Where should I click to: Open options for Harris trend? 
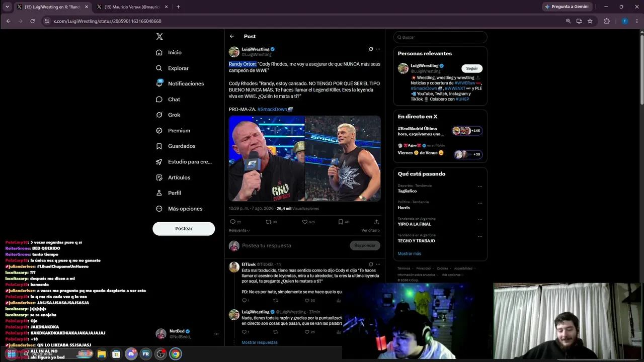[480, 203]
